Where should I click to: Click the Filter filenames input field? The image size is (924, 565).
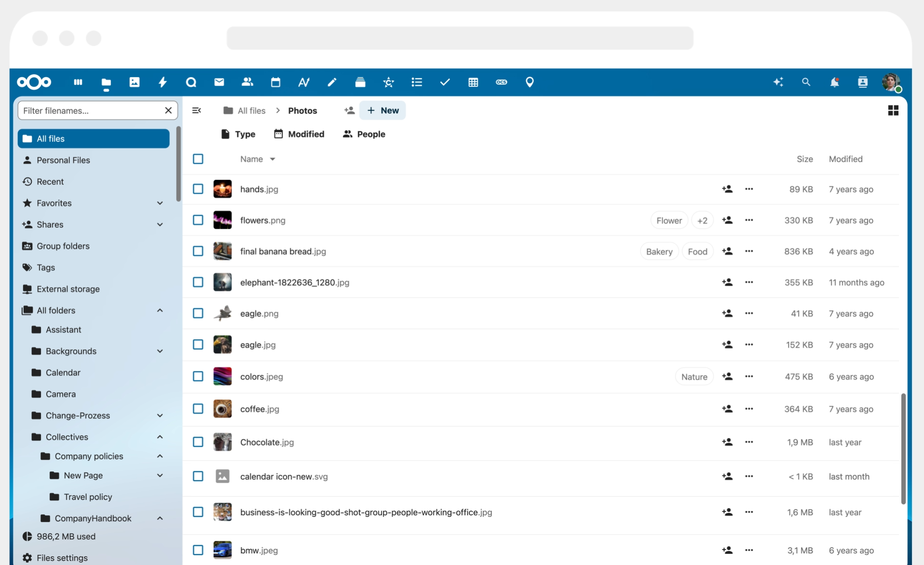pos(92,110)
